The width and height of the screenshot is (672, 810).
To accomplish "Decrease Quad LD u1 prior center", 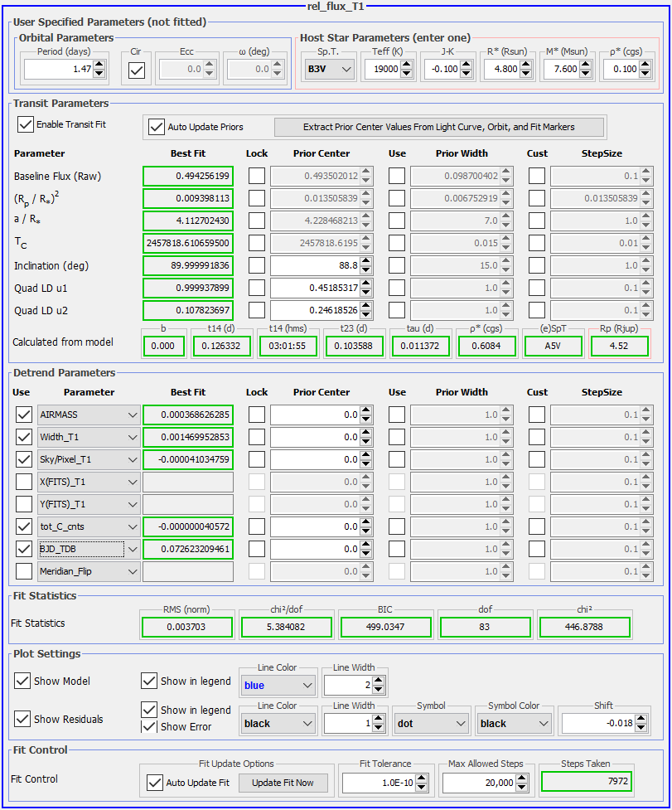I will (x=366, y=293).
